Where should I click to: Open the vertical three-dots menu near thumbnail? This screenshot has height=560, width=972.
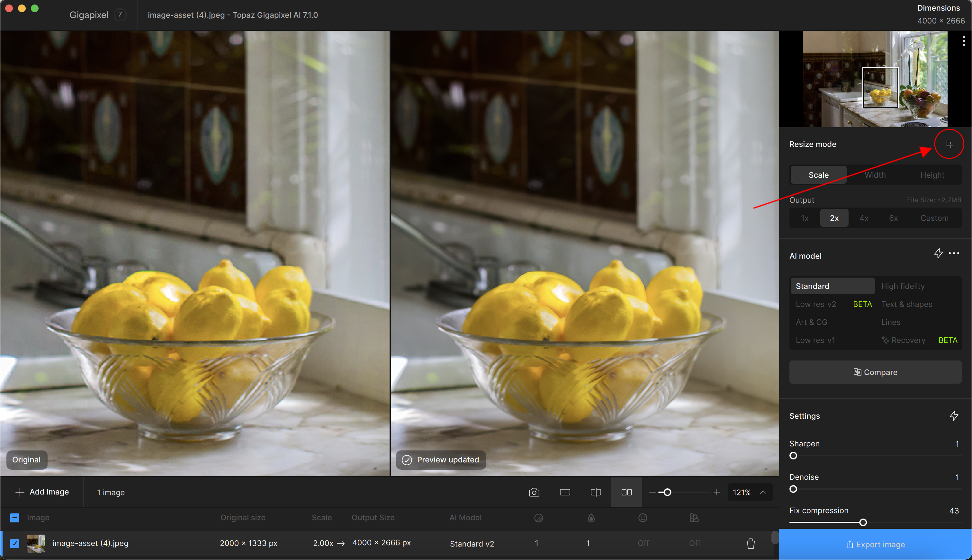964,41
